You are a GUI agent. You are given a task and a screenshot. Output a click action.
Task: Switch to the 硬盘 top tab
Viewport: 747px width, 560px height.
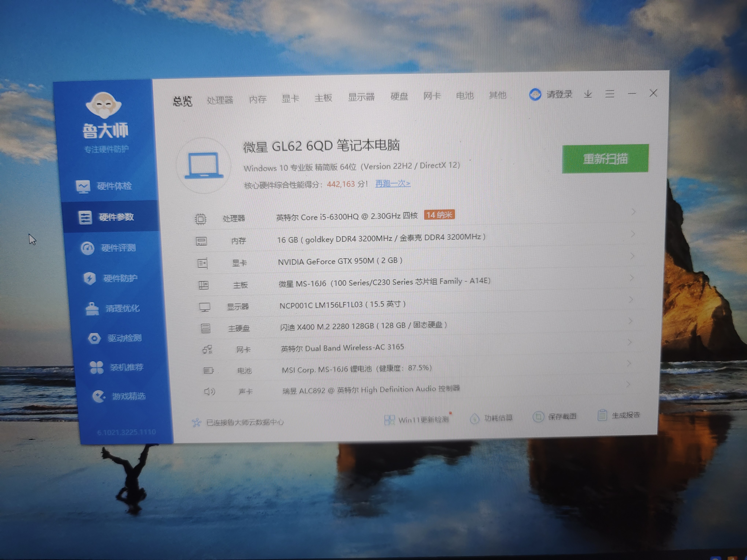[x=399, y=97]
